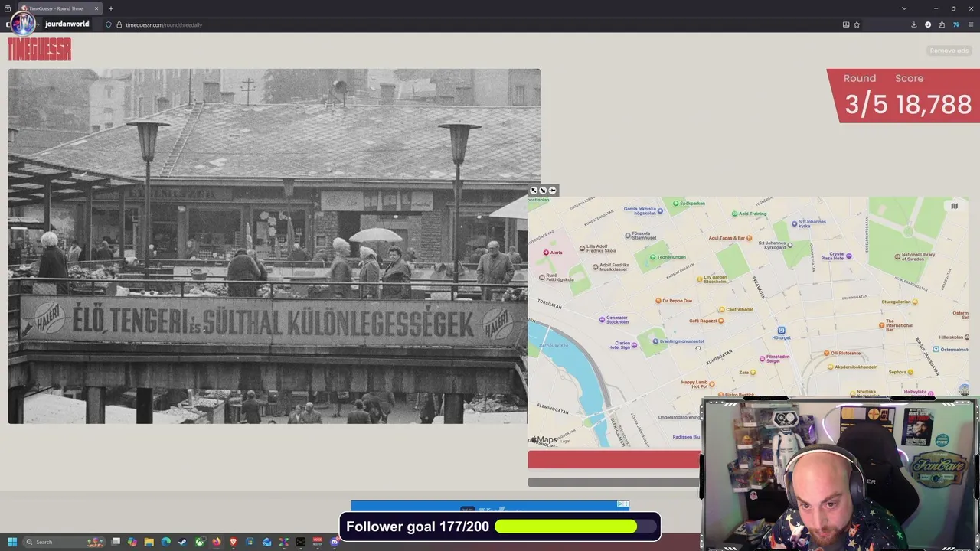Click the TimeGuessr logo
980x551 pixels.
39,50
